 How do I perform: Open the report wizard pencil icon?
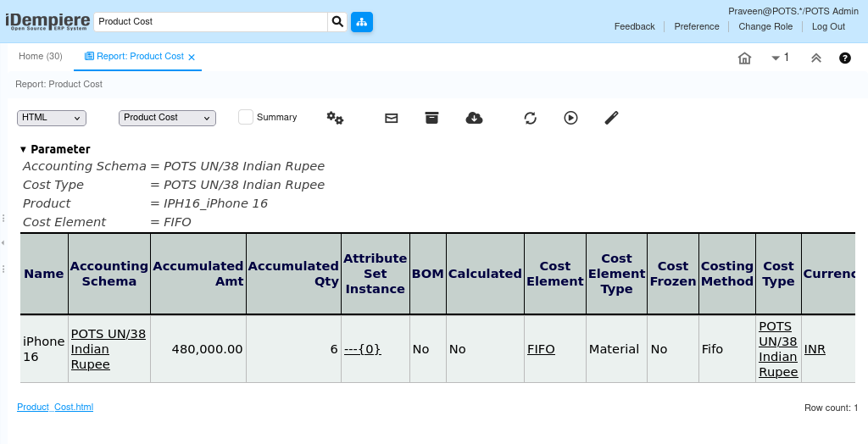tap(612, 118)
